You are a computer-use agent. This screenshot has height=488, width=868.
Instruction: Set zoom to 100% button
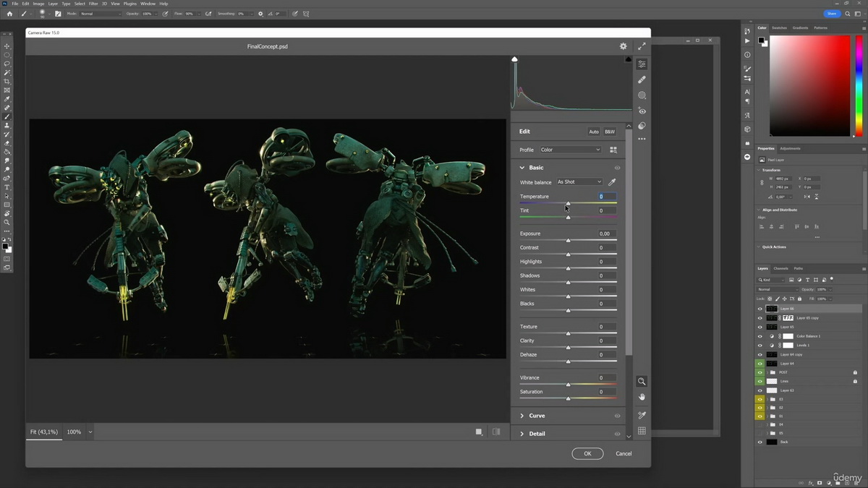74,432
